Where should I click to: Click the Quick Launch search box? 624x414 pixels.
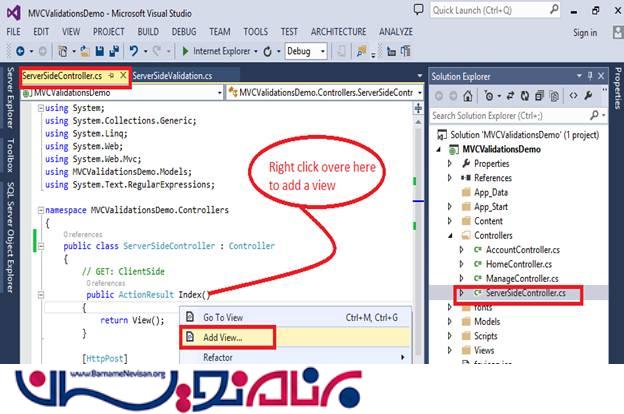point(515,10)
